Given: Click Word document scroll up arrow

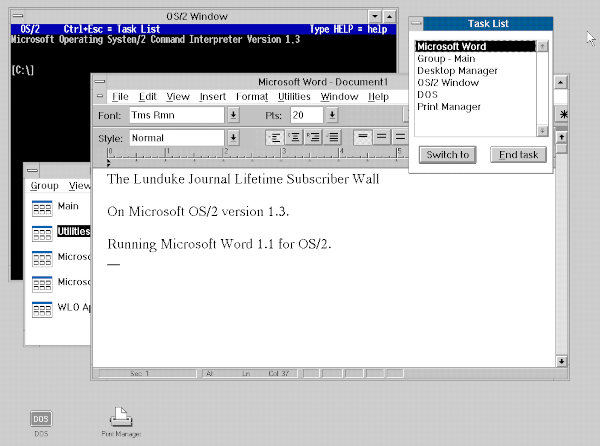Looking at the screenshot, I should tap(561, 137).
